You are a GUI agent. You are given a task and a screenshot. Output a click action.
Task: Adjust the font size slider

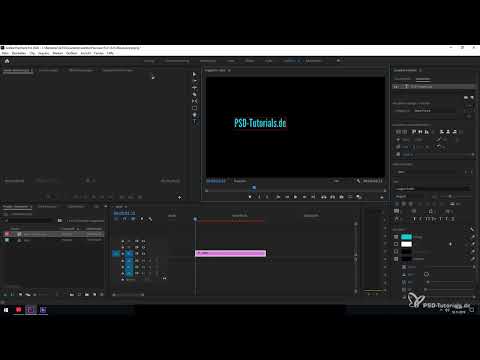click(x=450, y=196)
